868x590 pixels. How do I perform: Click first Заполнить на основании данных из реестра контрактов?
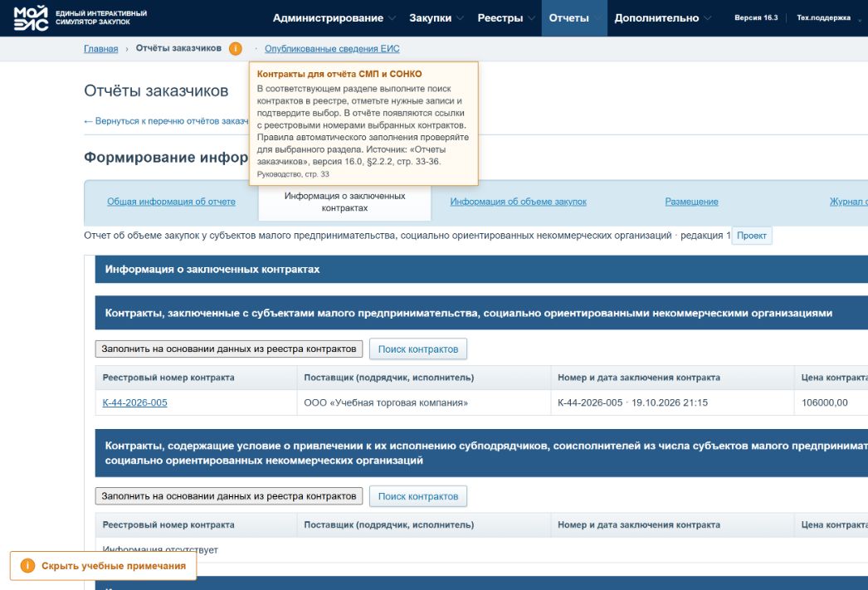pyautogui.click(x=229, y=349)
